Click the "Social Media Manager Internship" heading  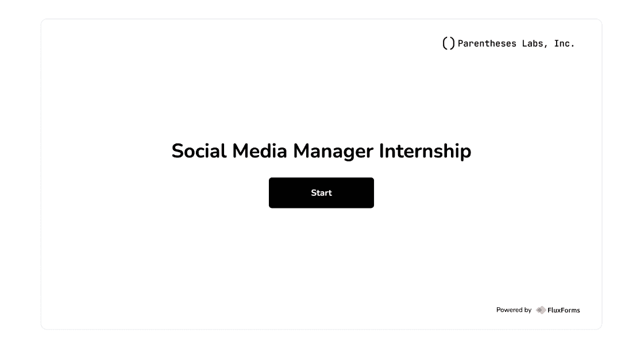[x=321, y=151]
